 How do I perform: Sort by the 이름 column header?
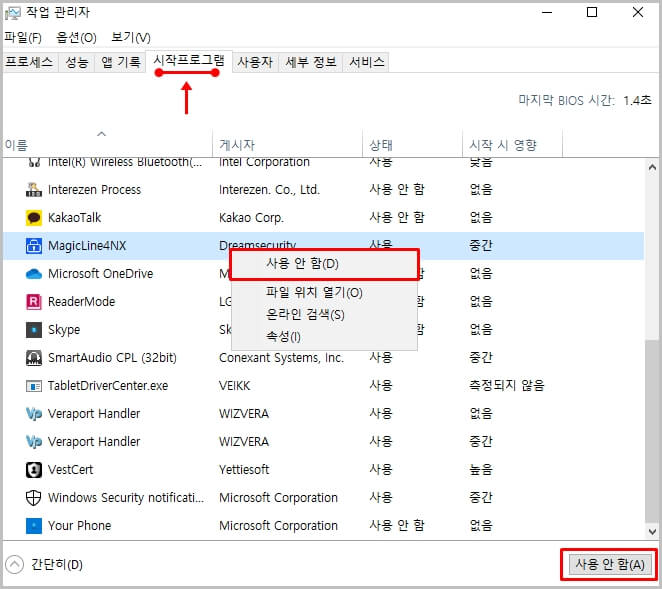tap(107, 143)
